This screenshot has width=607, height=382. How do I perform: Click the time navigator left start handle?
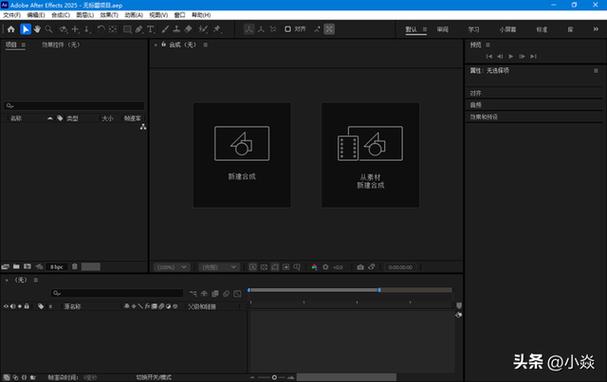click(x=249, y=290)
